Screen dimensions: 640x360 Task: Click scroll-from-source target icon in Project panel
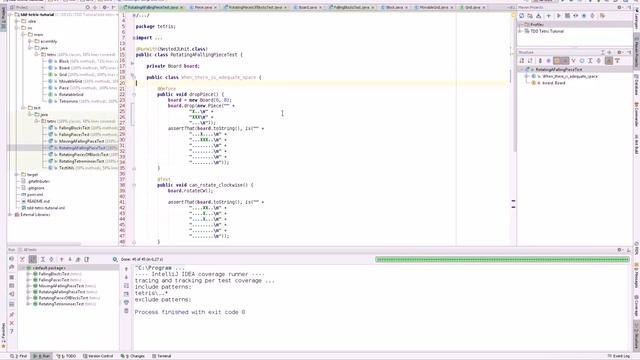[x=87, y=7]
